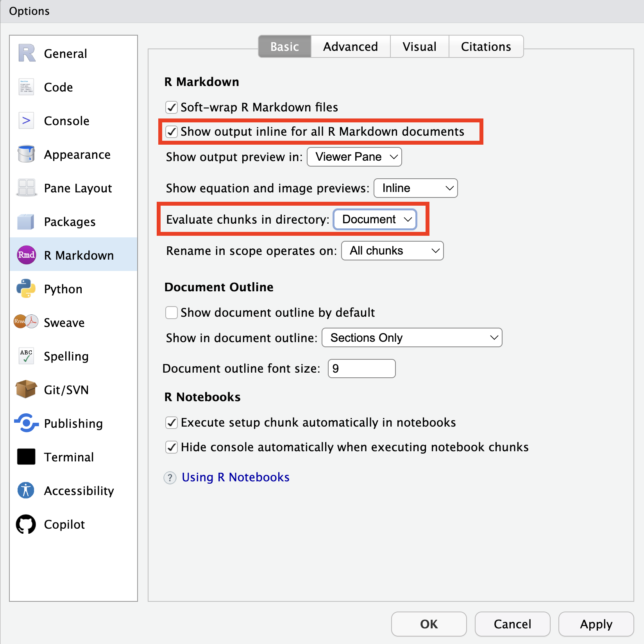
Task: Disable Execute setup chunk automatically in notebooks
Action: coord(172,422)
